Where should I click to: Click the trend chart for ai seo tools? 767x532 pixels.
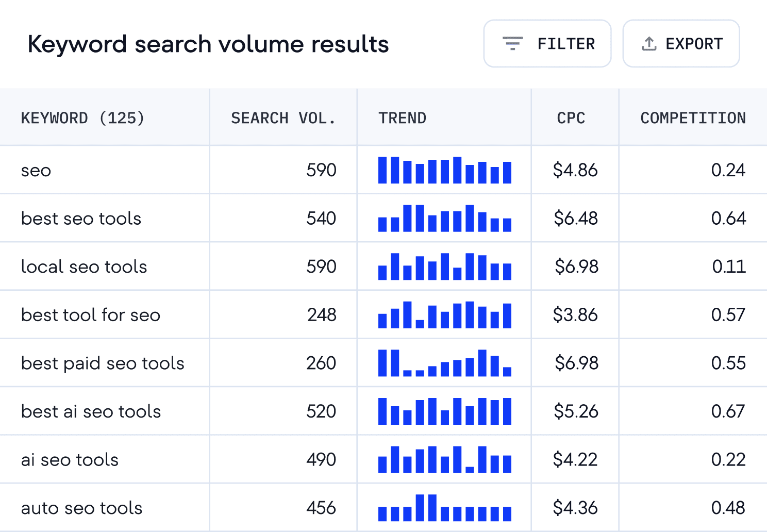click(x=444, y=460)
